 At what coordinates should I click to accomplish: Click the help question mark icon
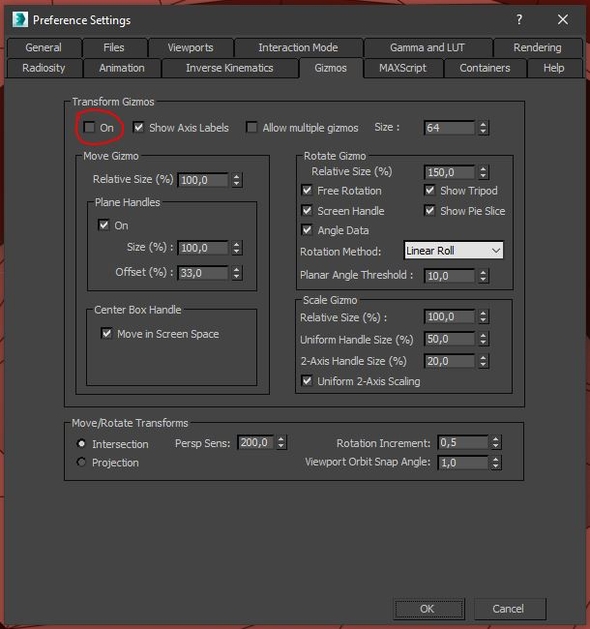[x=519, y=19]
